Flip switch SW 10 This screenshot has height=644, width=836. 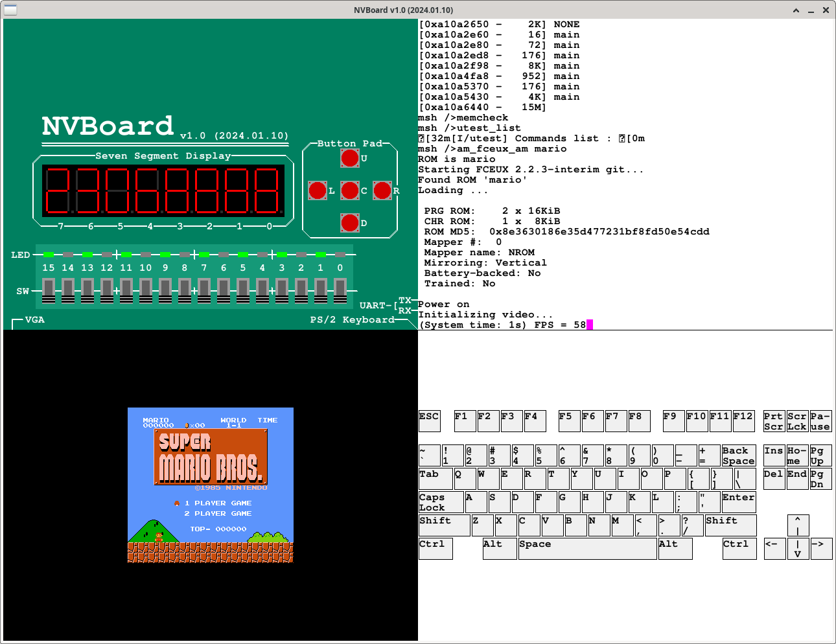coord(146,290)
